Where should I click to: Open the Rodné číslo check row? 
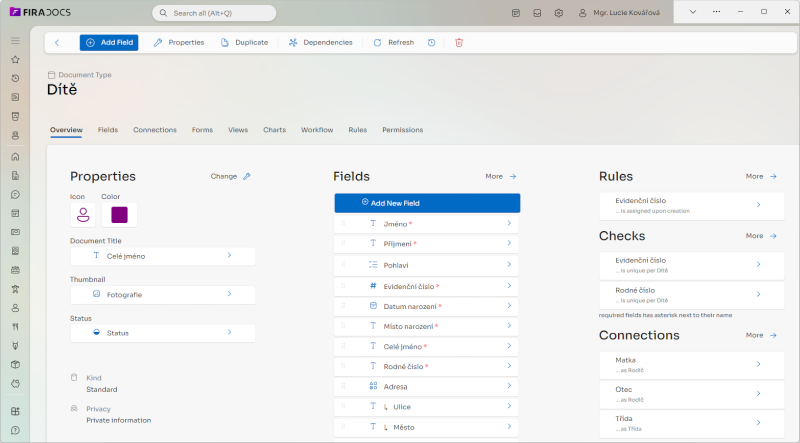[692, 294]
